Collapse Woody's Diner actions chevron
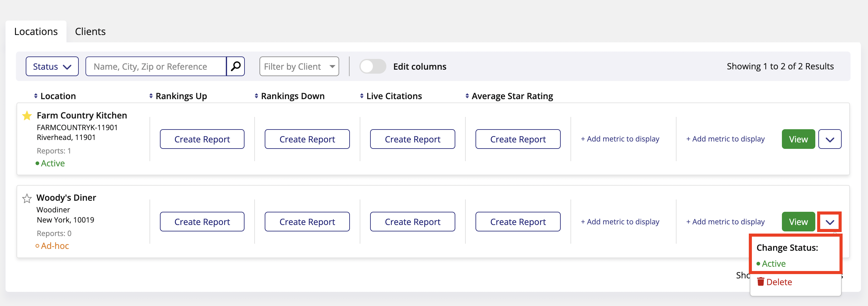Viewport: 868px width, 306px height. point(830,222)
